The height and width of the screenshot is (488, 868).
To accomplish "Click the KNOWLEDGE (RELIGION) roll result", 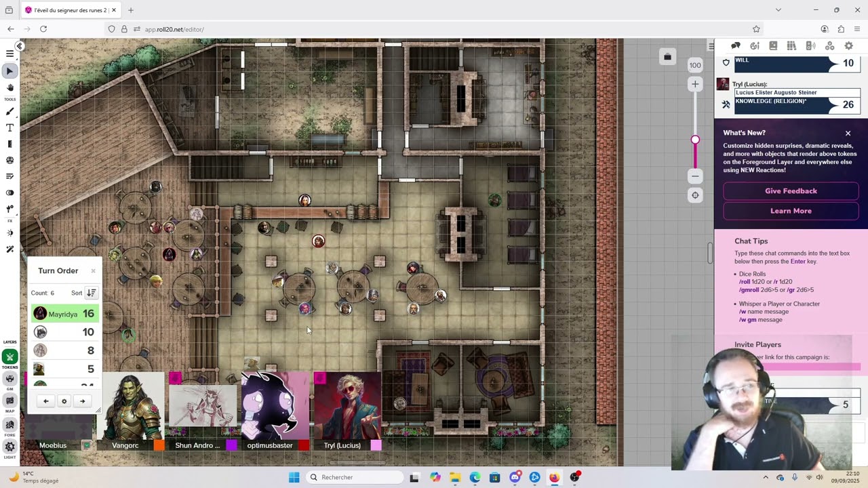I will coord(797,105).
